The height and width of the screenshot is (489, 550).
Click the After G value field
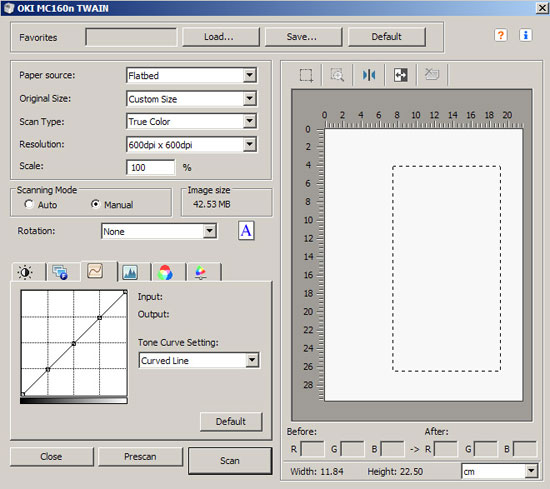pyautogui.click(x=485, y=449)
